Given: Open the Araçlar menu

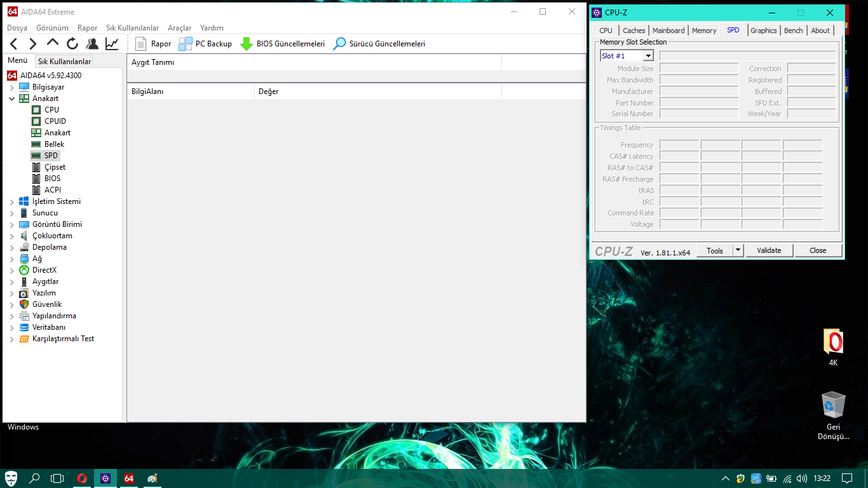Looking at the screenshot, I should pos(179,28).
